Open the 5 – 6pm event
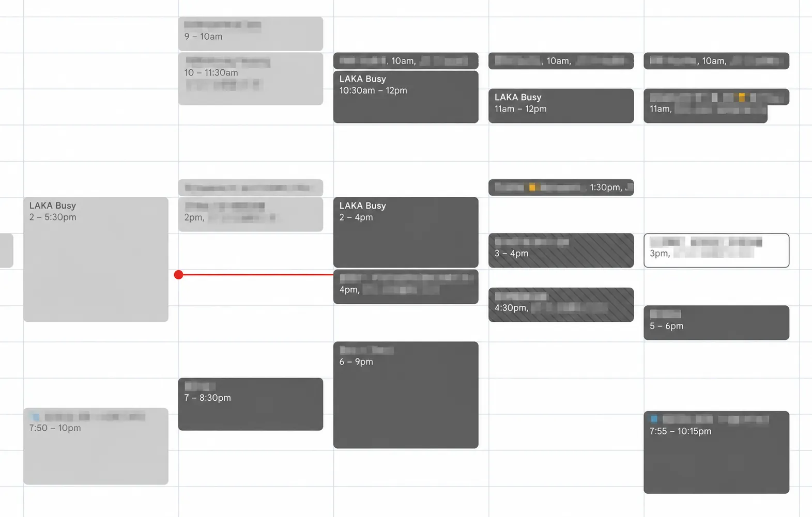The image size is (812, 517). (x=716, y=323)
